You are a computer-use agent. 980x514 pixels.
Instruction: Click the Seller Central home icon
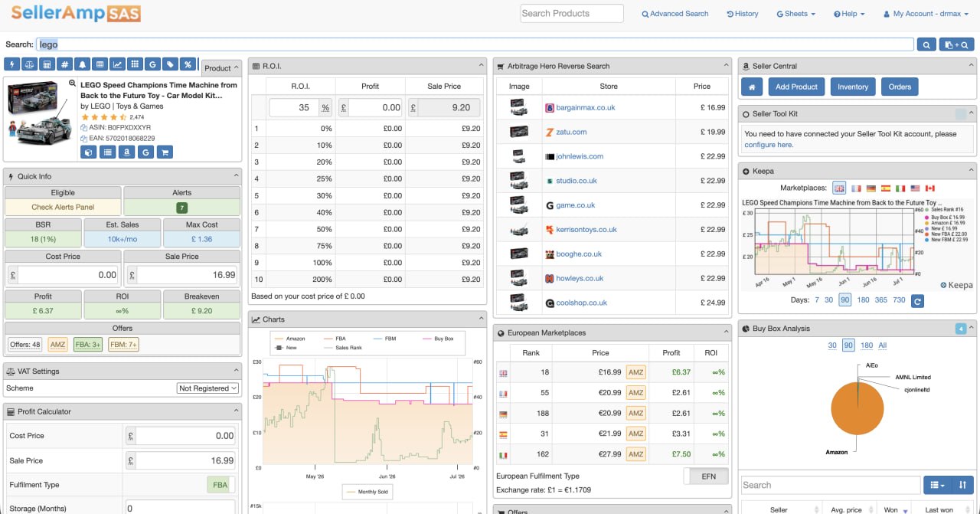point(752,87)
